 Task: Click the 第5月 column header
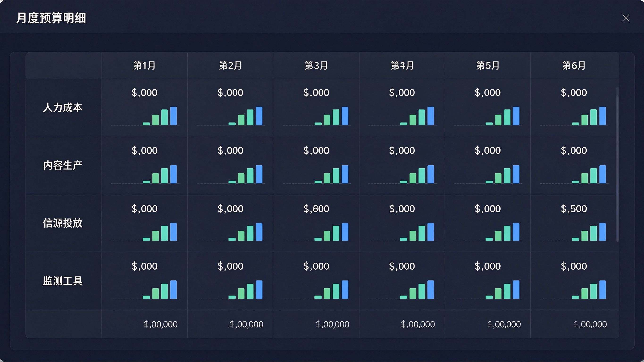click(x=488, y=66)
